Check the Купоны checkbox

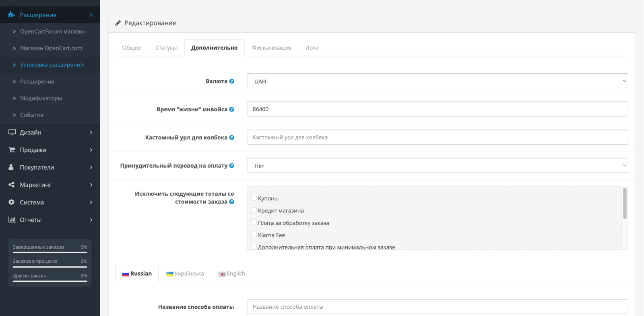click(x=254, y=197)
